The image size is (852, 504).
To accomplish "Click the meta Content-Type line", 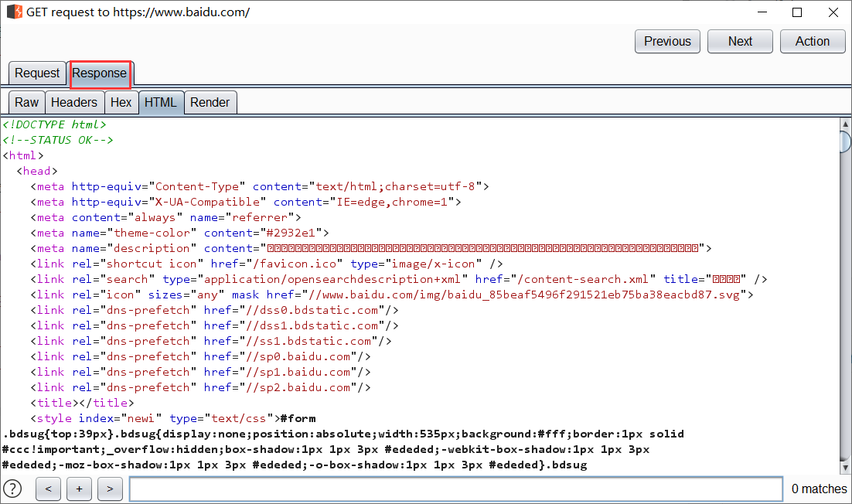I will click(260, 186).
